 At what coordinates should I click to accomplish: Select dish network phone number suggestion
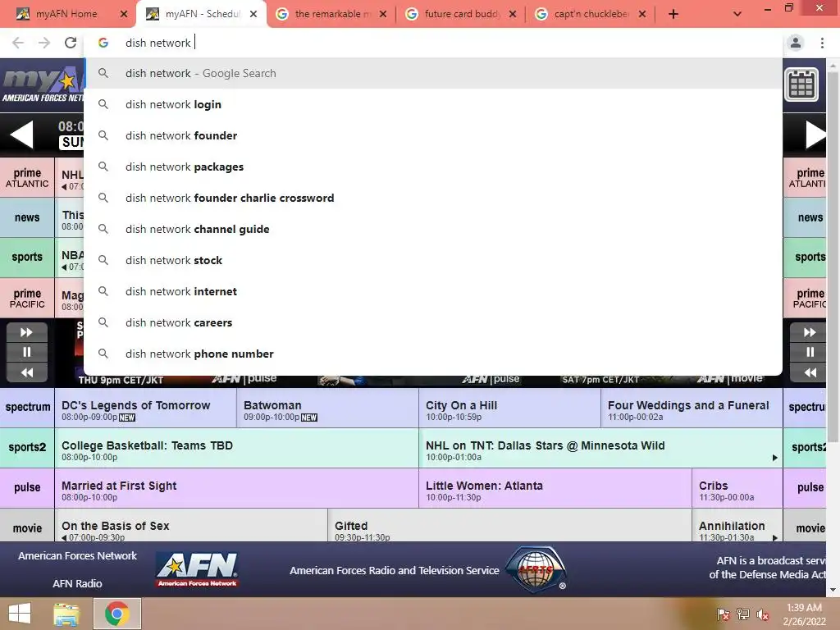tap(433, 354)
